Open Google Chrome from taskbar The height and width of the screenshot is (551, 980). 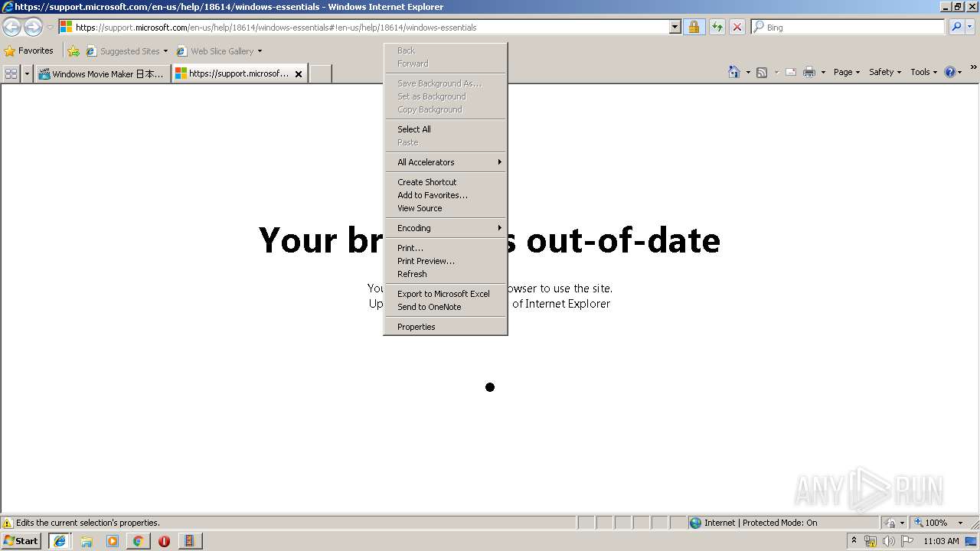[138, 541]
